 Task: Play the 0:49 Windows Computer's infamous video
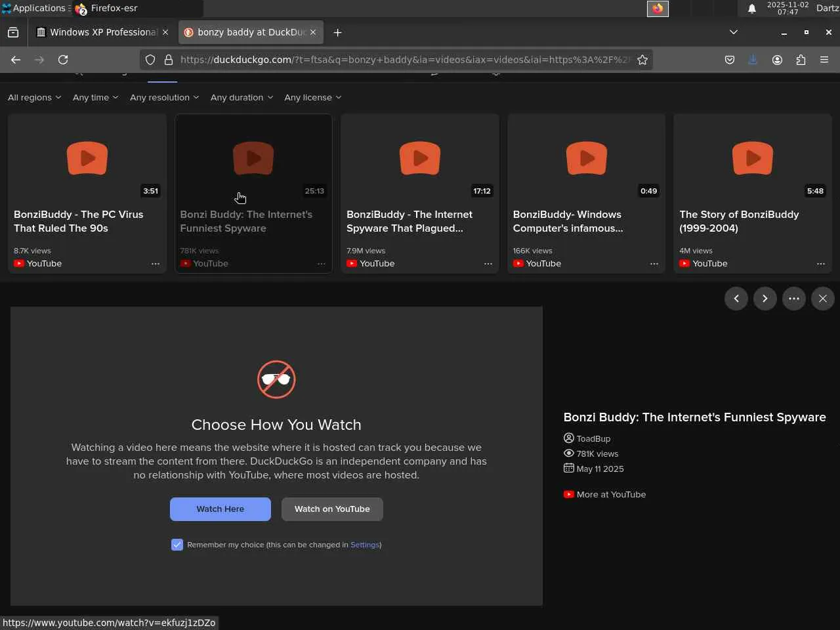tap(587, 158)
